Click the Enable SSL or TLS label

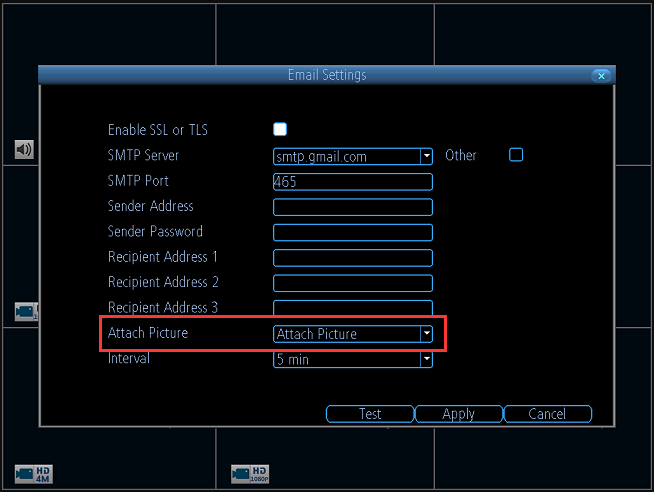point(158,130)
